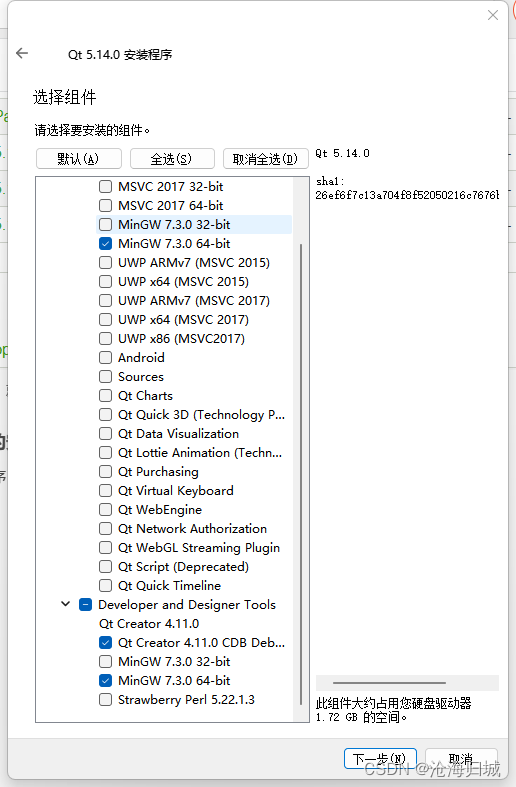Tick the Qt Purchasing checkbox
Image resolution: width=516 pixels, height=787 pixels.
click(105, 472)
